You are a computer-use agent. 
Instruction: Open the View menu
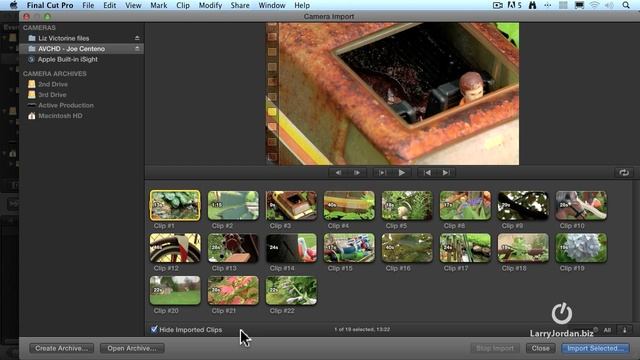click(133, 5)
